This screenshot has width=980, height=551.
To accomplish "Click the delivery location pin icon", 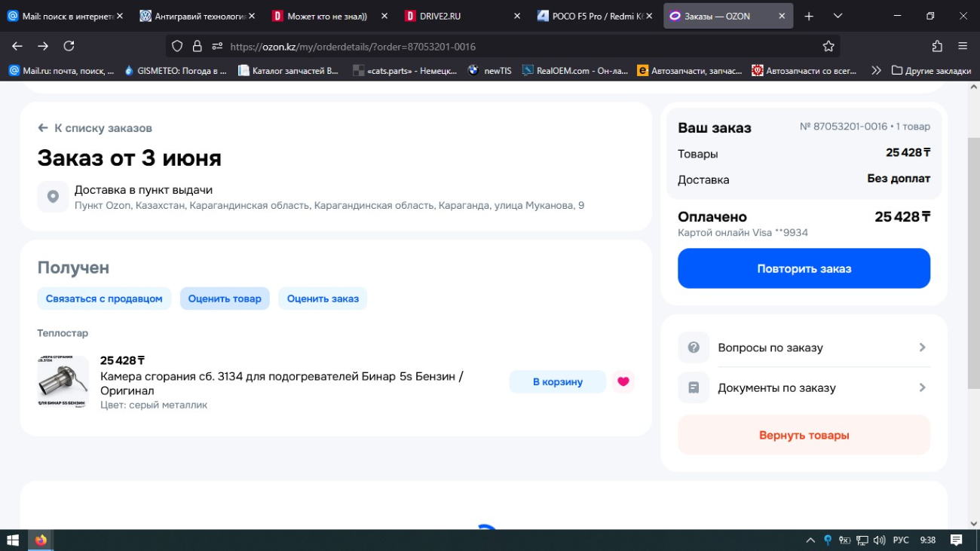I will click(53, 197).
